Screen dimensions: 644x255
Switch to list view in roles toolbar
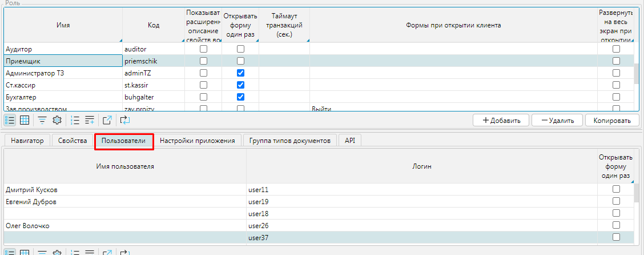coord(10,120)
